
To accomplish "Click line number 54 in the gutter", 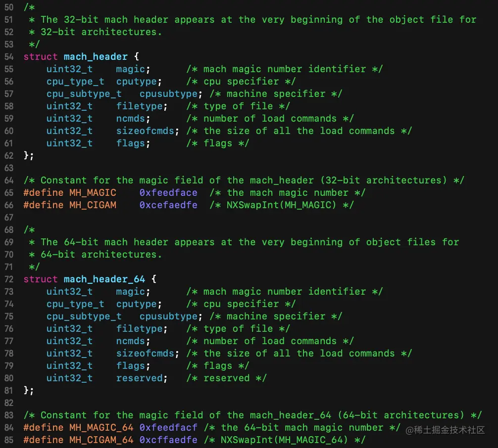I will point(9,57).
